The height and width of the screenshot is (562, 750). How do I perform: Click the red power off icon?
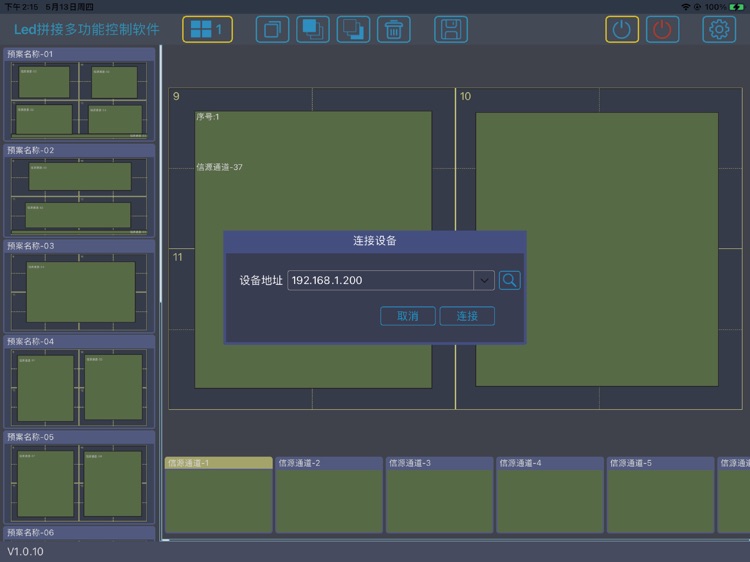[x=662, y=30]
